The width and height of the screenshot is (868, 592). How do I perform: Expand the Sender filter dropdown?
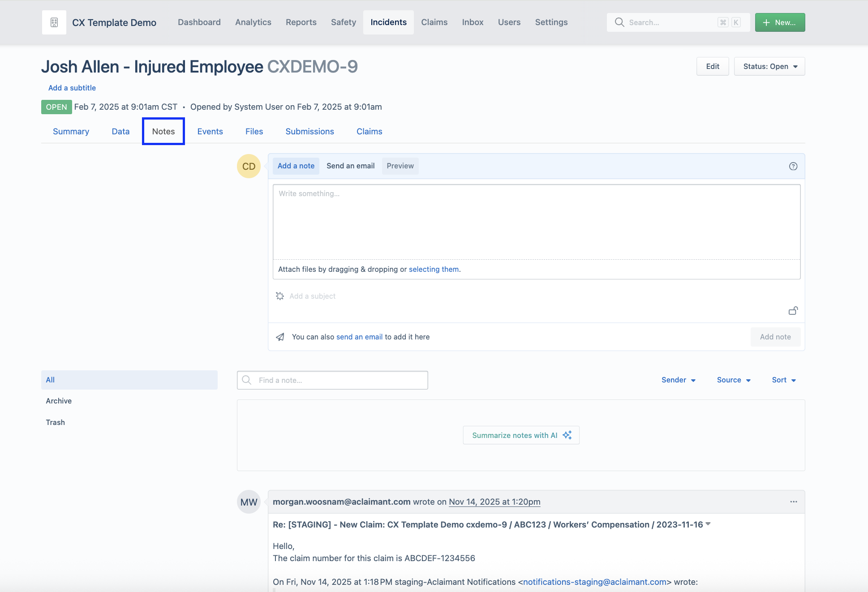click(679, 380)
